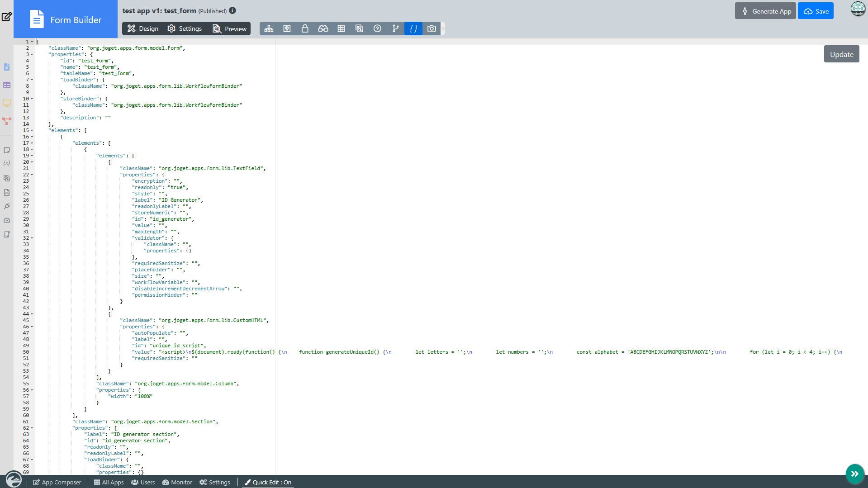
Task: Open the yellow monitor Userviews sidebar icon
Action: tap(7, 103)
